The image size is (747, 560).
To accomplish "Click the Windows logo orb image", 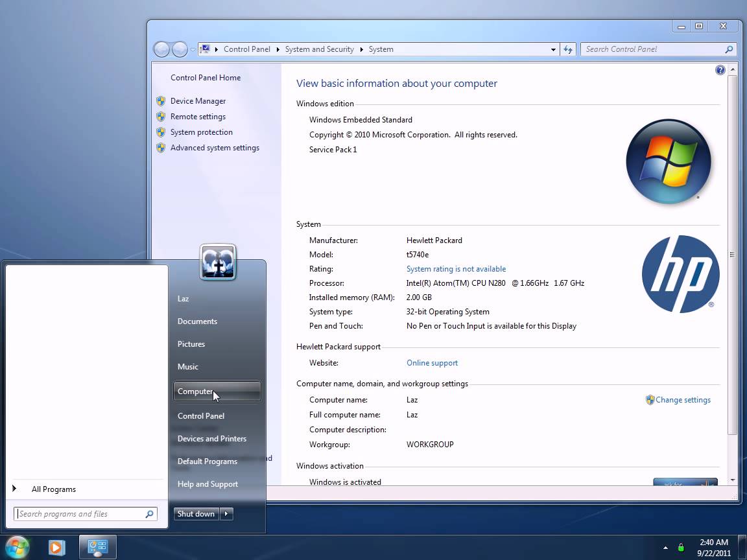I will click(668, 161).
